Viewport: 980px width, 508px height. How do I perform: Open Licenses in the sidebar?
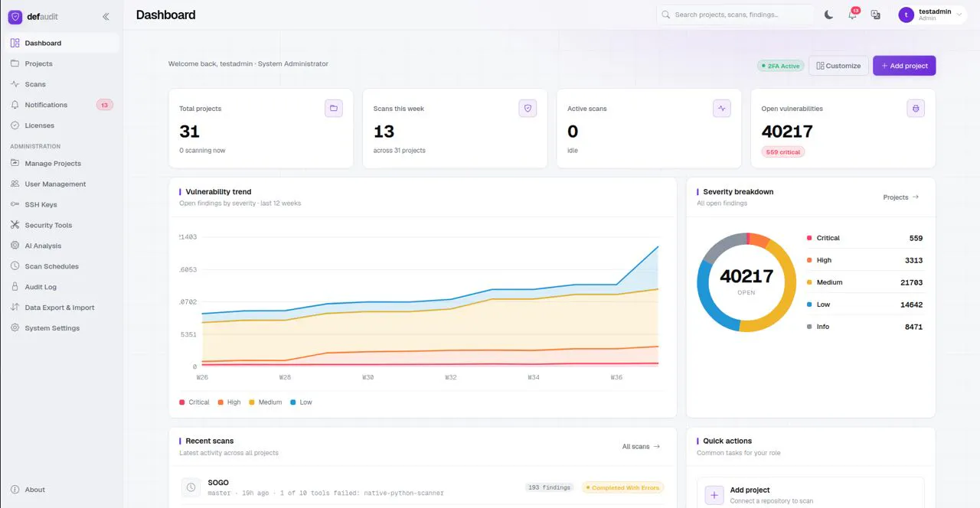(x=62, y=125)
